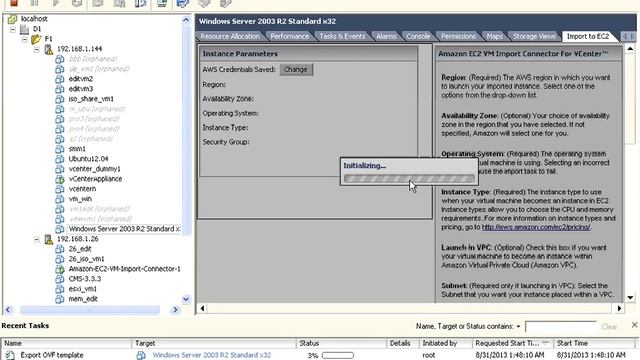The width and height of the screenshot is (640, 360).
Task: Collapse the D1 datacenter tree node
Action: click(13, 29)
